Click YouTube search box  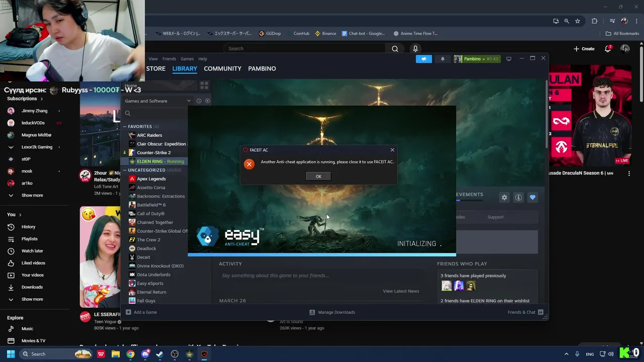(x=305, y=49)
